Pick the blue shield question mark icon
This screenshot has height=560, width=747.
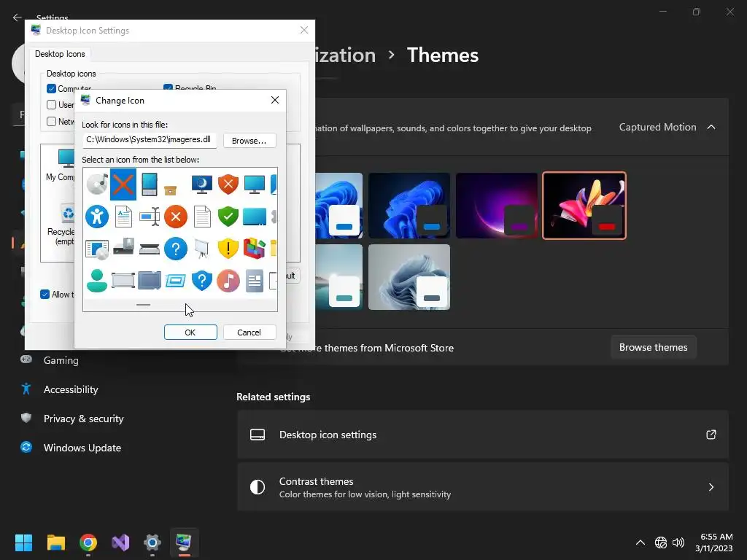(x=202, y=281)
